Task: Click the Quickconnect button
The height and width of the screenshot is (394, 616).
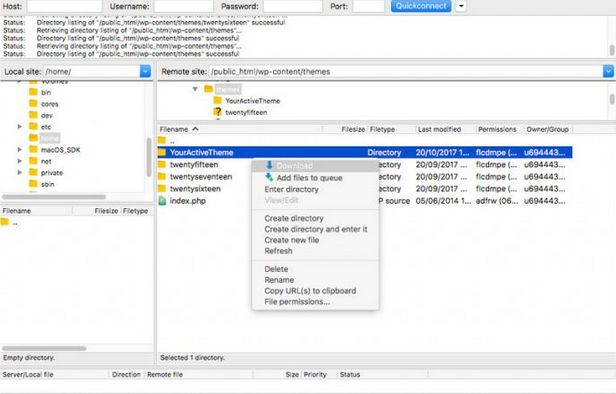Action: (421, 6)
